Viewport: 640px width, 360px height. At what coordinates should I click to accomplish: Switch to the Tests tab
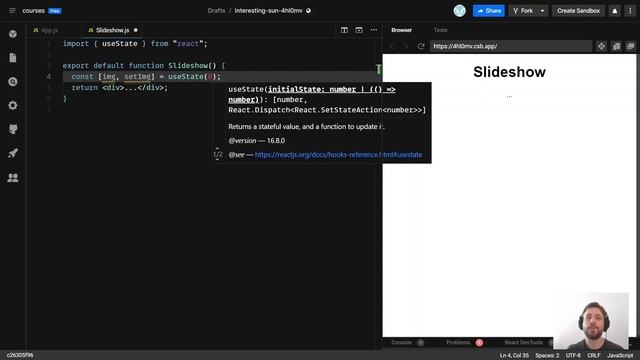(x=440, y=30)
